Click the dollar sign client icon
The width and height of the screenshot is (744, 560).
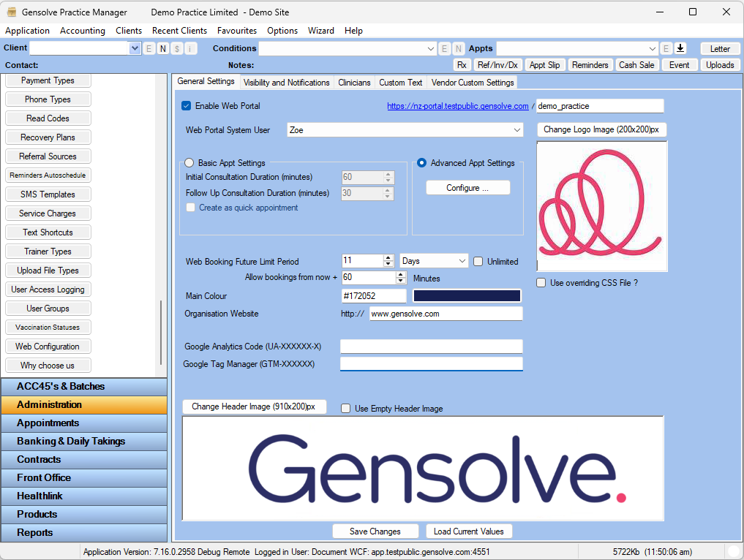point(177,48)
